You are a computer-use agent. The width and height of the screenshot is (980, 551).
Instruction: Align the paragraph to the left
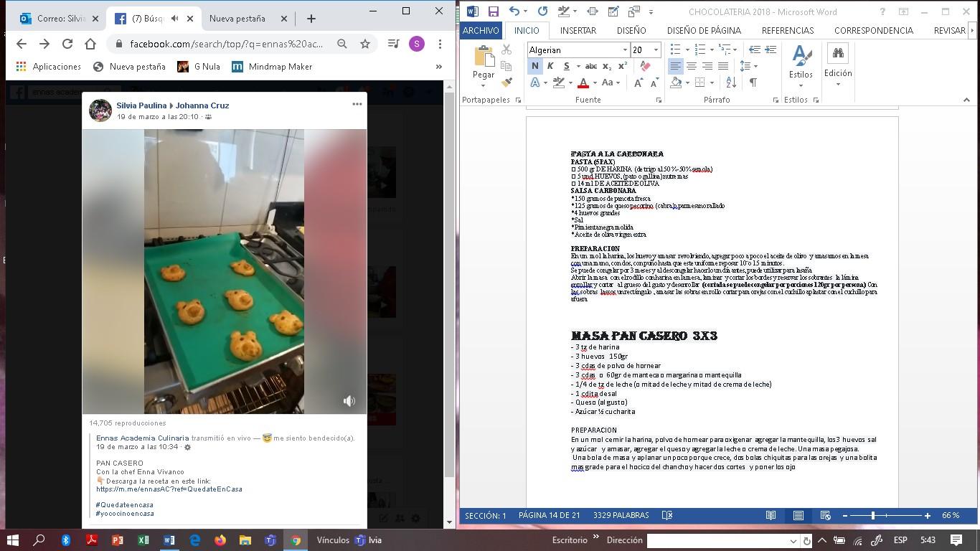(676, 66)
